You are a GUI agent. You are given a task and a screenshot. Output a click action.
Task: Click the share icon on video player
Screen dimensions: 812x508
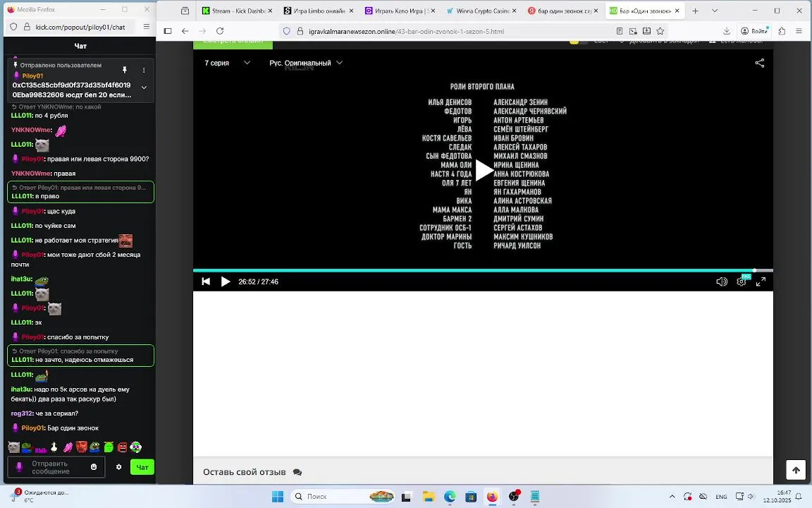[760, 64]
